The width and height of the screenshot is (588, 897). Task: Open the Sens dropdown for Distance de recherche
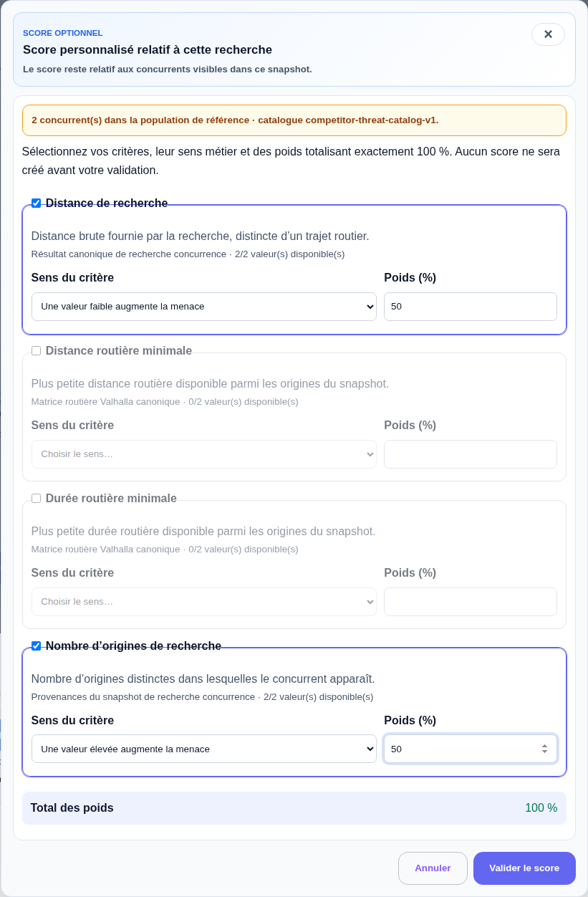point(204,307)
